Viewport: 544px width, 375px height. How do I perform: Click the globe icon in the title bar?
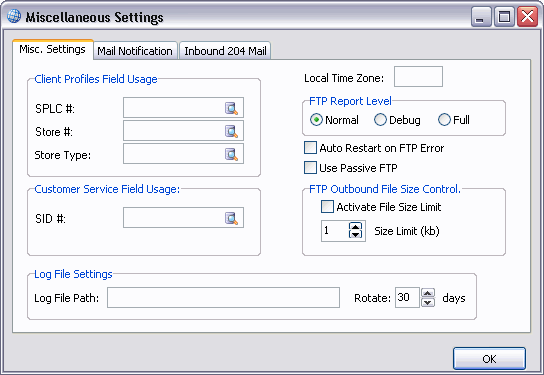[x=14, y=16]
